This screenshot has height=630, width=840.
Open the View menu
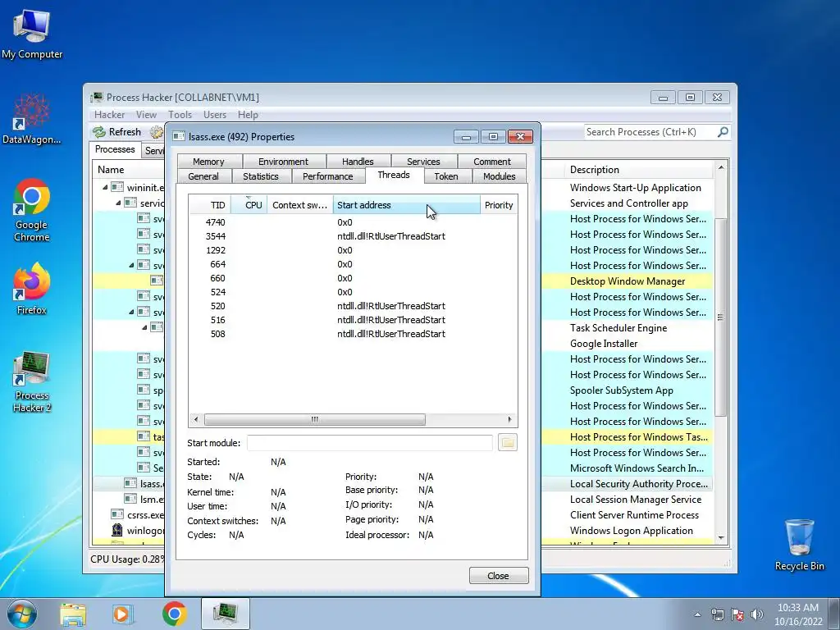(x=146, y=115)
